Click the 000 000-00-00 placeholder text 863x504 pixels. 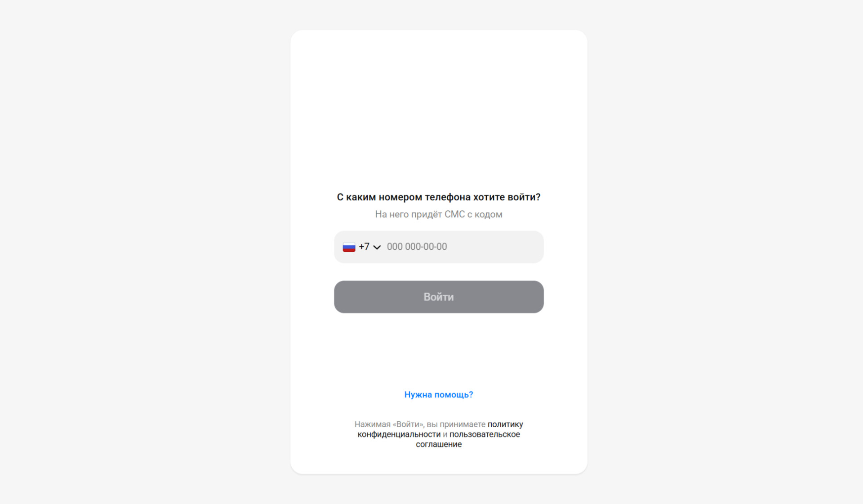tap(417, 247)
